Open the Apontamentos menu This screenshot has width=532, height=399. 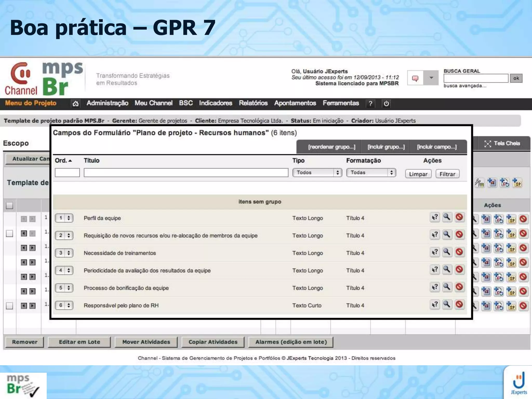pos(295,103)
